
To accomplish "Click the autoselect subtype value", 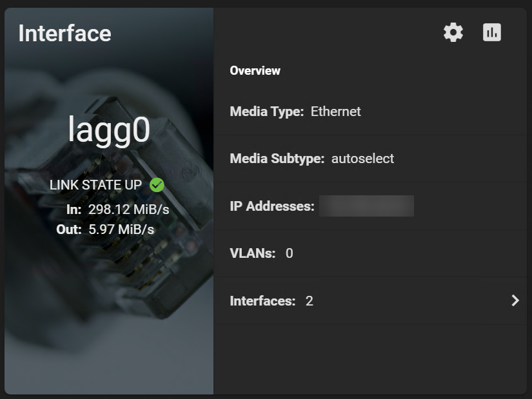I will point(362,159).
